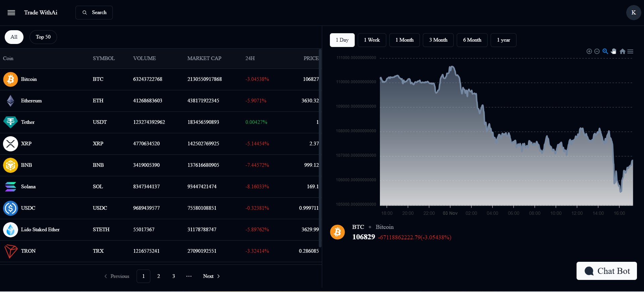Image resolution: width=644 pixels, height=292 pixels.
Task: Click the 24H column header
Action: pos(250,58)
